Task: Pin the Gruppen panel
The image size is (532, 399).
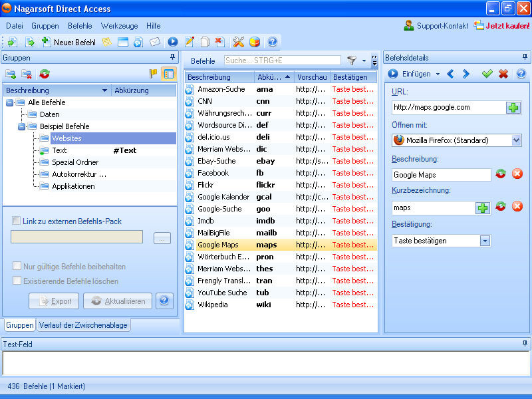Action: coord(172,57)
